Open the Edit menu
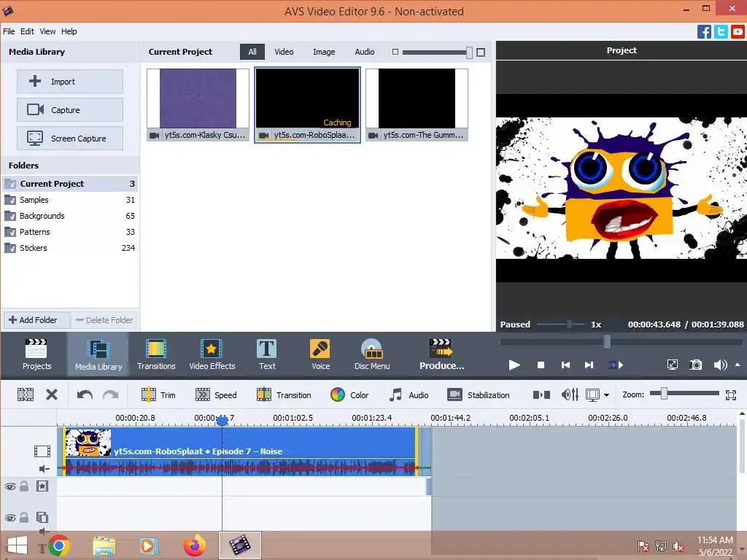The height and width of the screenshot is (560, 747). pyautogui.click(x=27, y=31)
